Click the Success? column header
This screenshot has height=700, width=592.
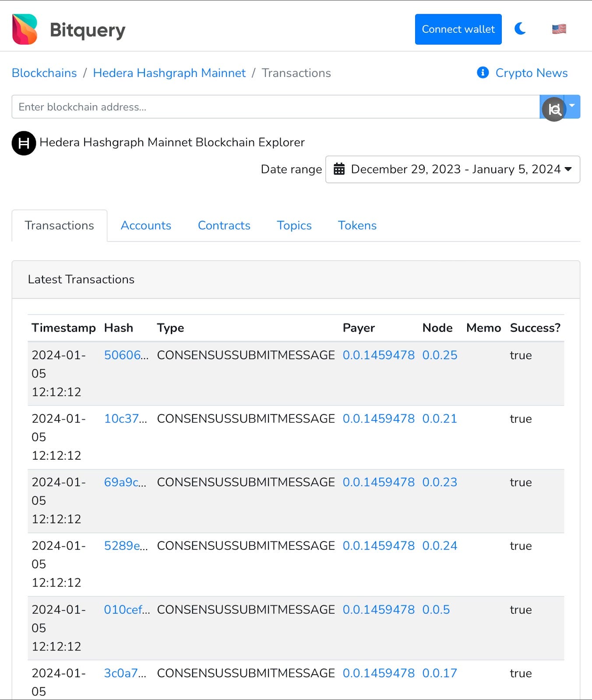click(535, 328)
